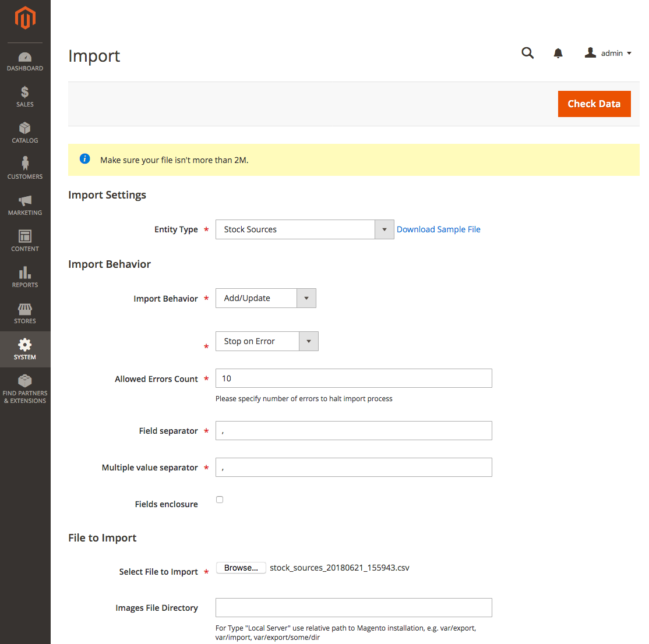Open the Stop on Error dropdown

tap(267, 341)
